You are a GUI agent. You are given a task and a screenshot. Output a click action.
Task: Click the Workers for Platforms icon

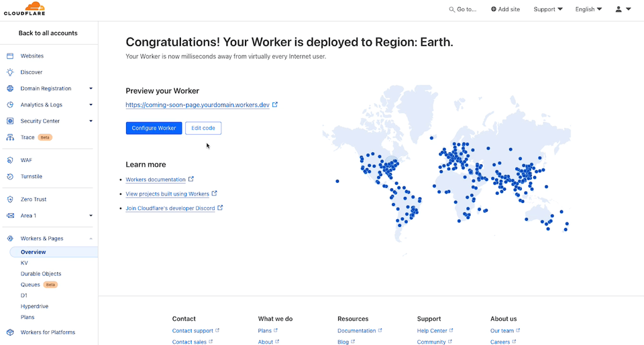pos(10,332)
